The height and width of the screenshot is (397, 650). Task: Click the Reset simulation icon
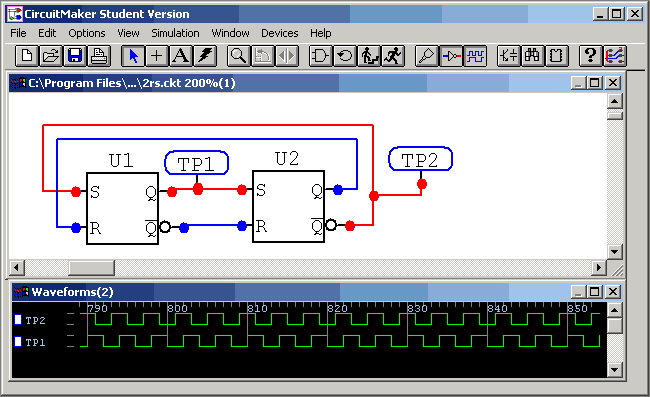pos(344,56)
